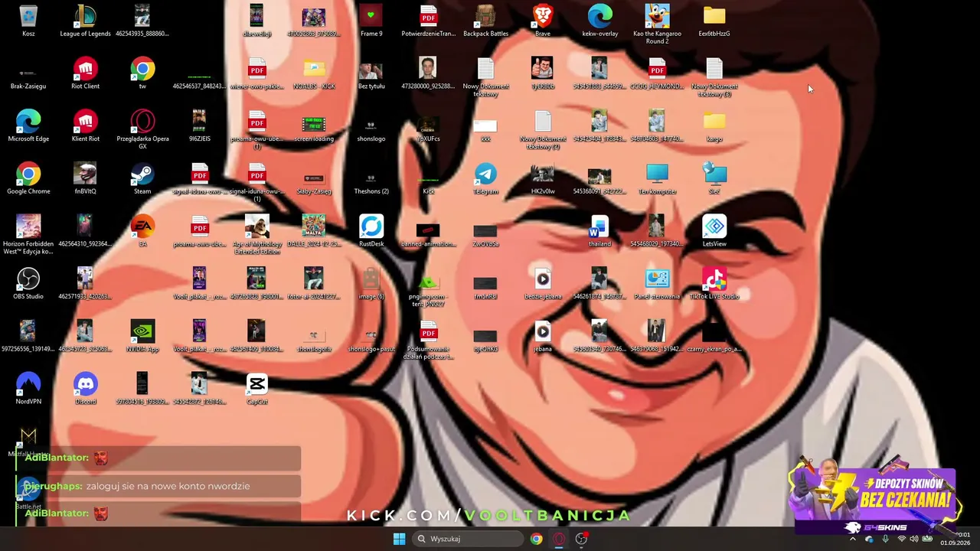980x551 pixels.
Task: Open the Kosz recycle bin icon
Action: [28, 21]
